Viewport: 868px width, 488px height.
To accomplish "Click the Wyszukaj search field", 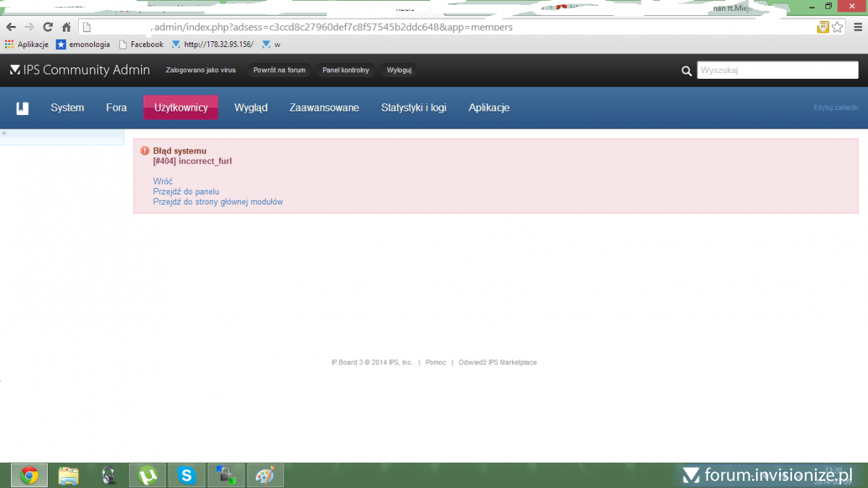I will pos(778,70).
